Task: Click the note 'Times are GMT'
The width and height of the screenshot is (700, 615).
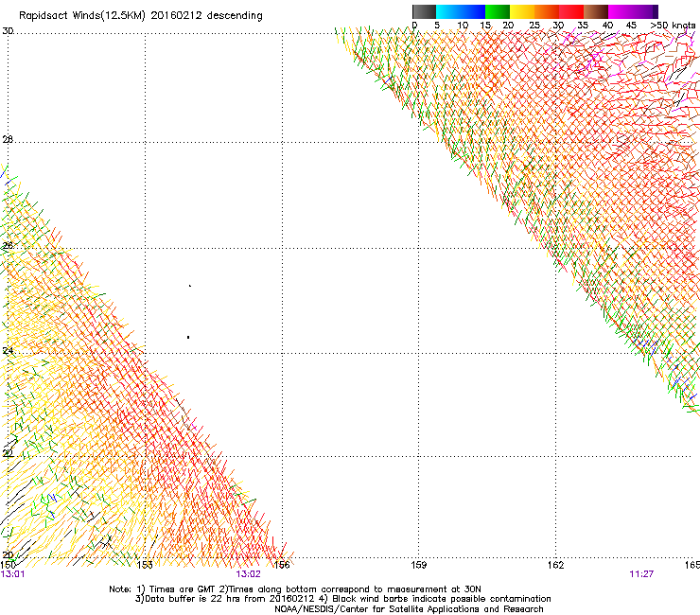Action: pos(183,589)
